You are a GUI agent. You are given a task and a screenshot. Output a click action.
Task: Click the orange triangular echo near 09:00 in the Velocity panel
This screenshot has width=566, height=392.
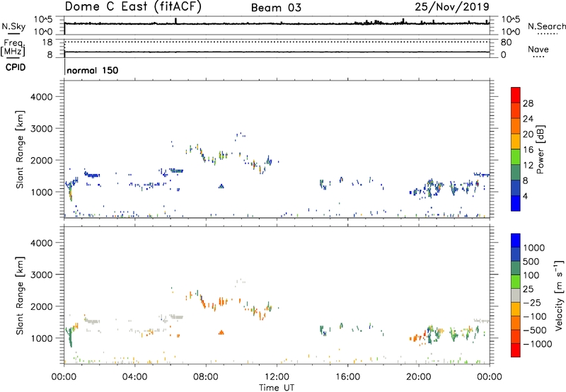click(x=221, y=333)
